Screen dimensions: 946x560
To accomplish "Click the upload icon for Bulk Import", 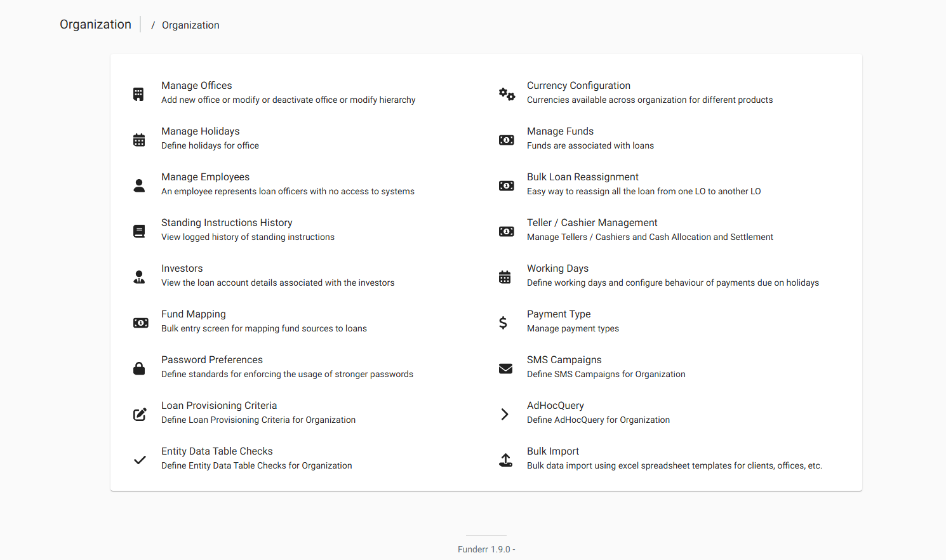I will point(505,460).
